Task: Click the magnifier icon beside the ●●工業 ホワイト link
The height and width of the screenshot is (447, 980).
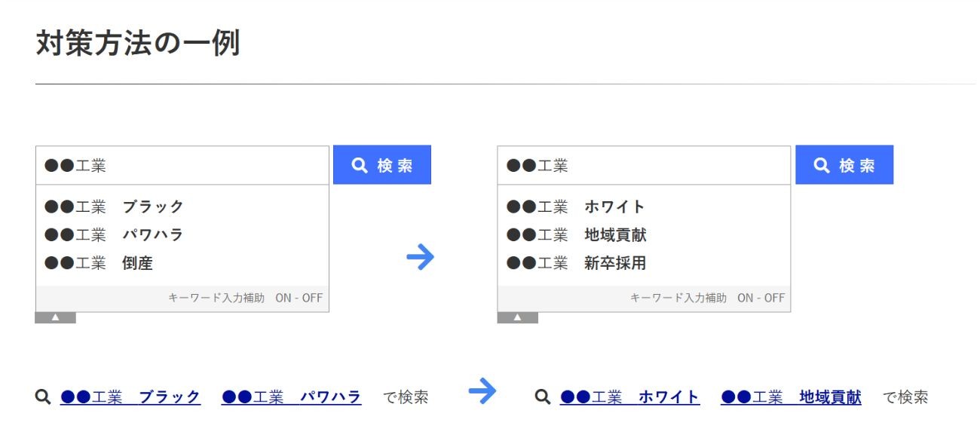Action: point(543,396)
